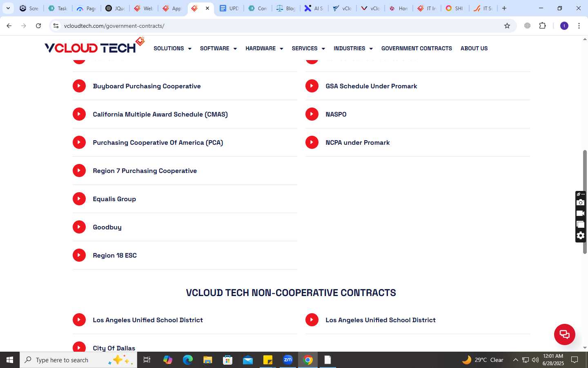Click the page vertical scrollbar thumb
This screenshot has width=588, height=368.
585,202
